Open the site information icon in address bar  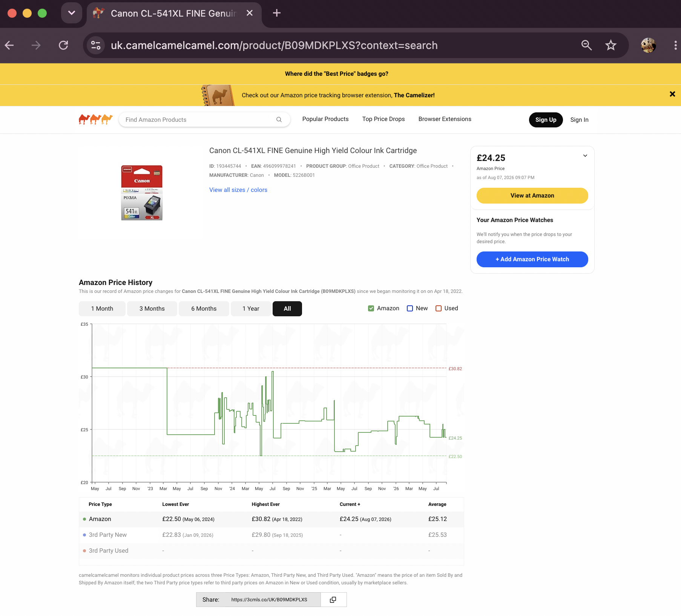coord(96,45)
